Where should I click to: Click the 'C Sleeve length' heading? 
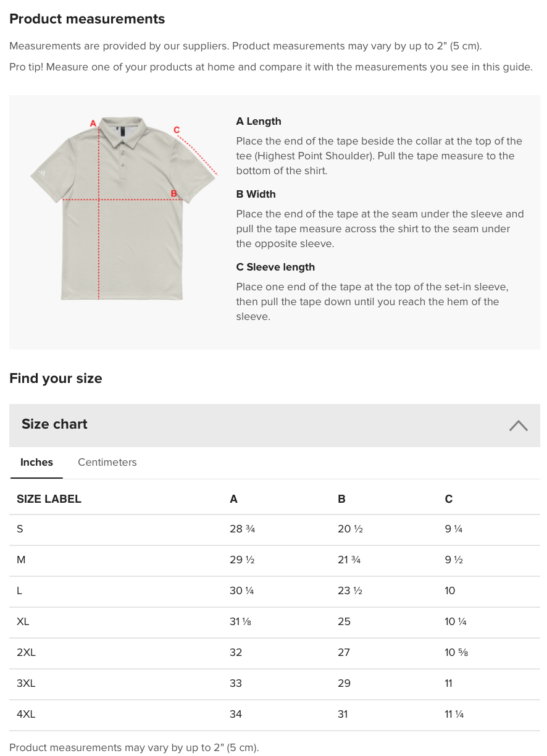point(275,267)
